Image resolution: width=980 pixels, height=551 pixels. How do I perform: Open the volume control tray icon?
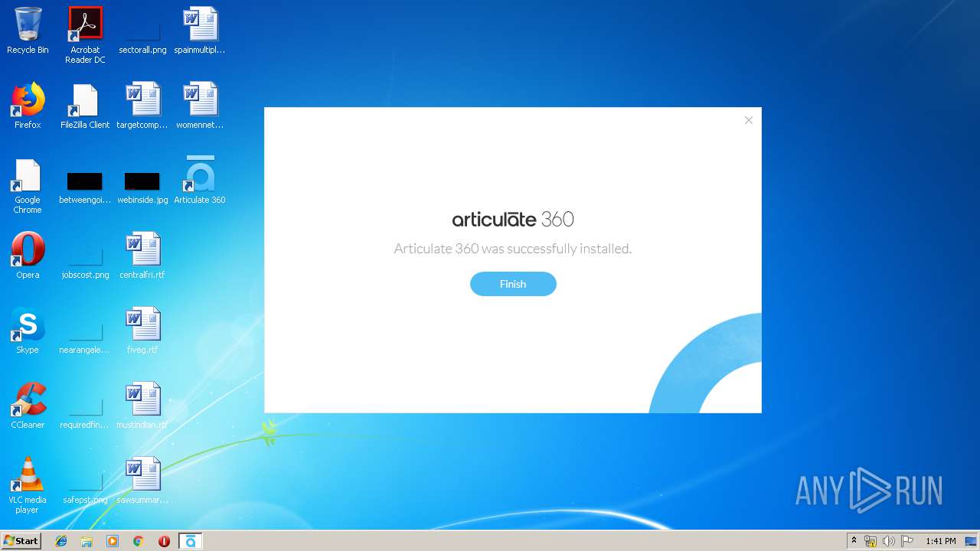click(889, 541)
